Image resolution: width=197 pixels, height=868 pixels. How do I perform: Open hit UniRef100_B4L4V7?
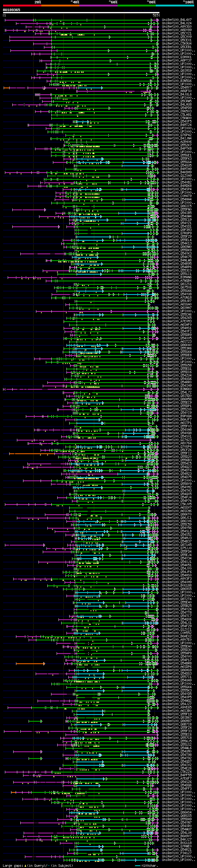click(x=177, y=20)
